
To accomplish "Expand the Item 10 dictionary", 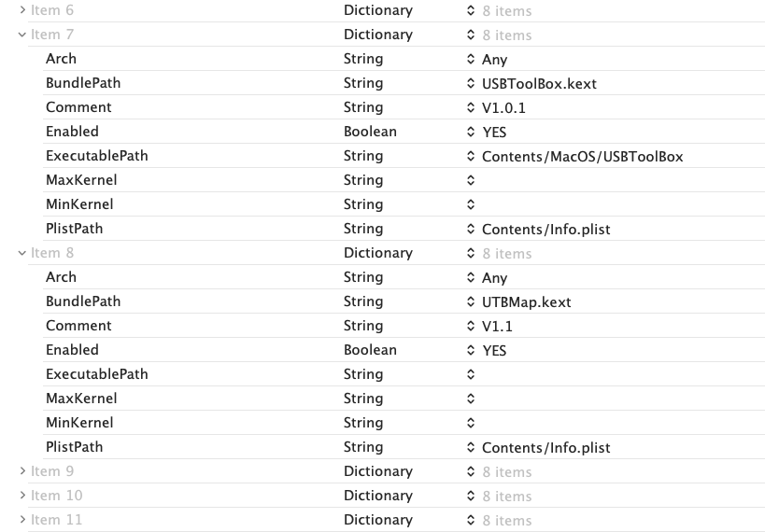I will 22,496.
